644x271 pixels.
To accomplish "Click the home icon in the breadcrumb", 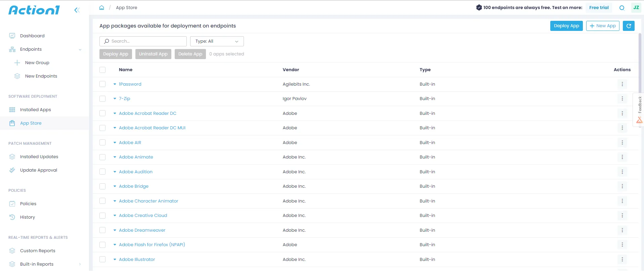I will coord(101,7).
